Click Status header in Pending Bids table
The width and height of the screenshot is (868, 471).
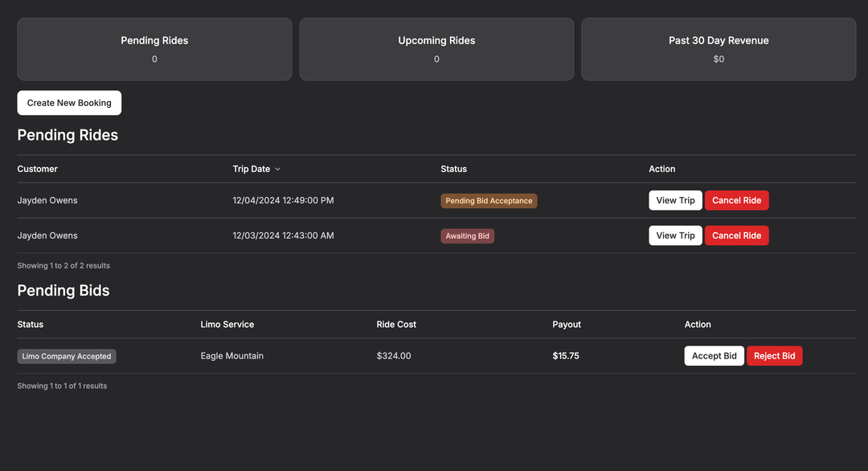30,325
